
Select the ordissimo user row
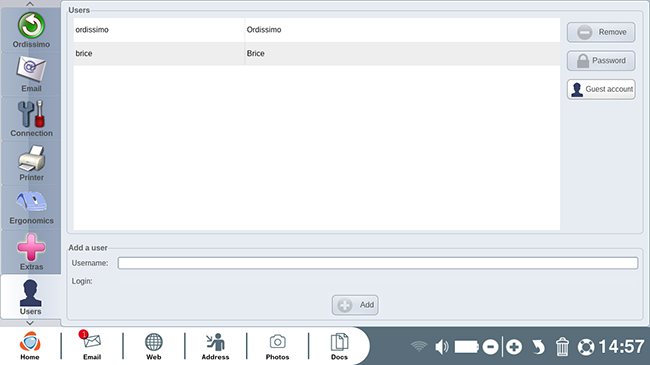coord(317,30)
